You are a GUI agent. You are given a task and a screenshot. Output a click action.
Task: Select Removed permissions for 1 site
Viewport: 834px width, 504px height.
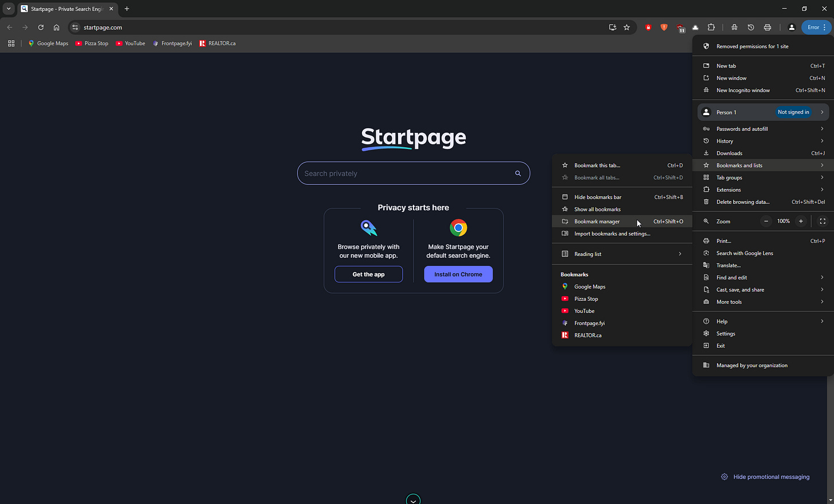764,46
